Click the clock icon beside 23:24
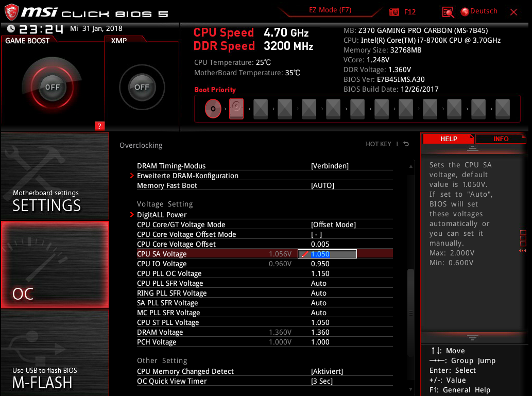This screenshot has height=396, width=532. click(11, 28)
